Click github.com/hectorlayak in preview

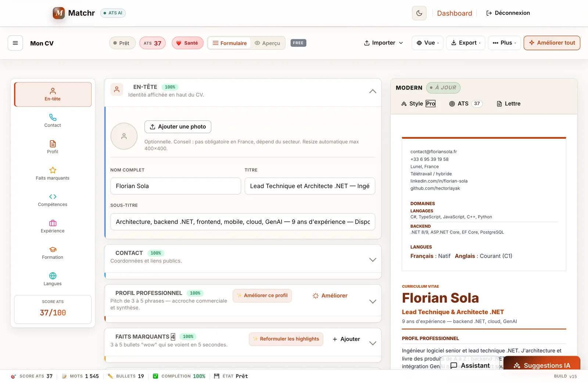435,188
